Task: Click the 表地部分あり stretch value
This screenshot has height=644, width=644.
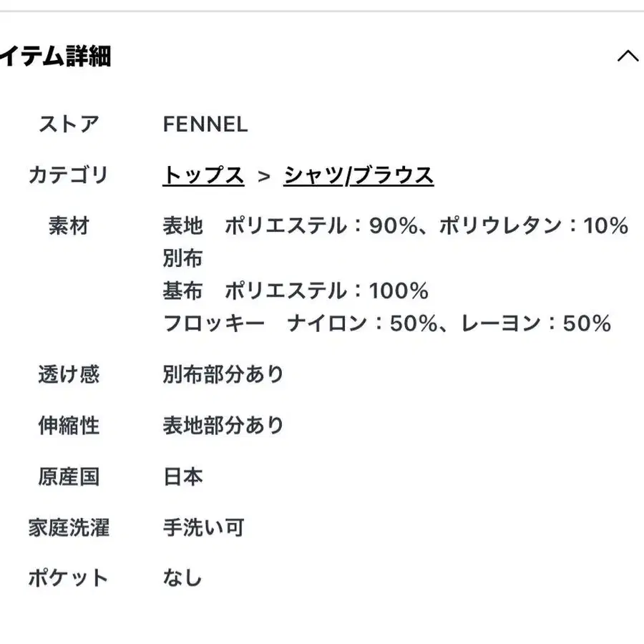Action: tap(223, 426)
